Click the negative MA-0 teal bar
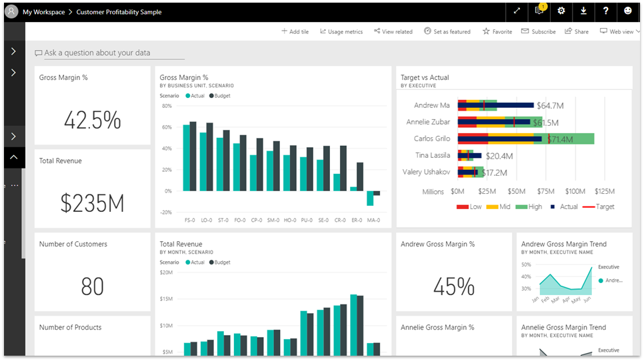The width and height of the screenshot is (644, 361). click(370, 198)
